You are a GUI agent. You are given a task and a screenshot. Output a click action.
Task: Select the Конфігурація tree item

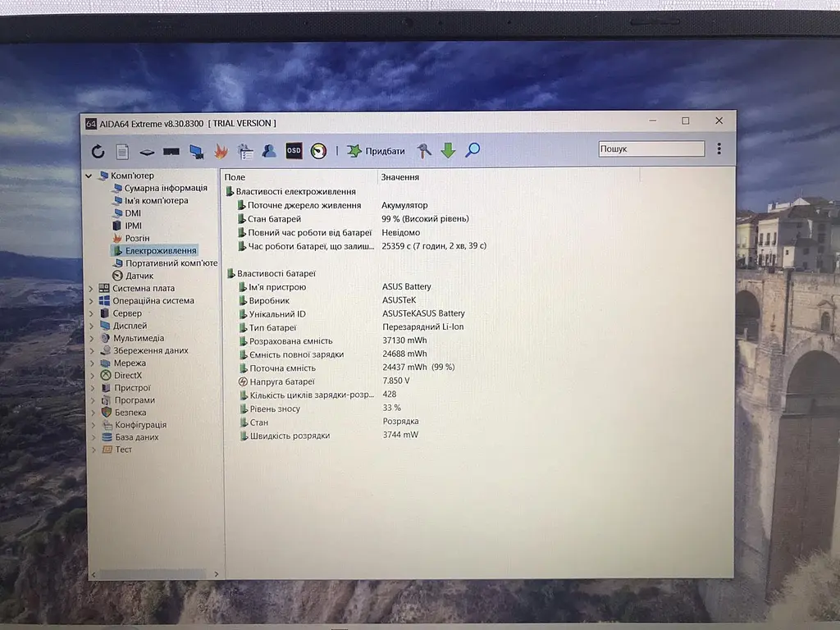[140, 425]
